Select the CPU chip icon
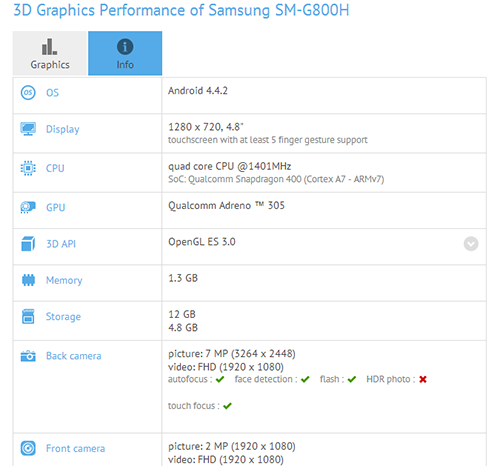 tap(28, 168)
